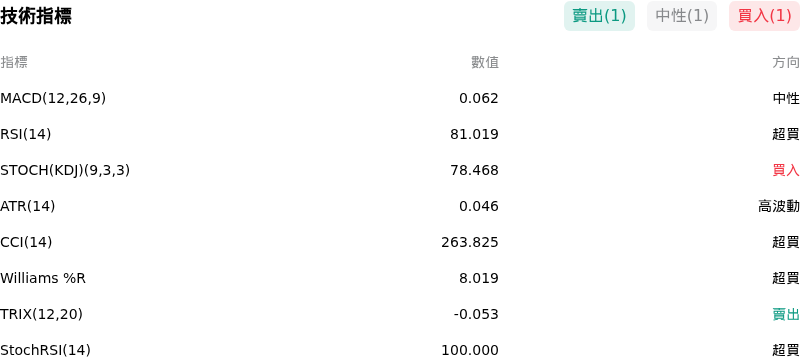Select the MACD(12,26,9) indicator row
The image size is (800, 360).
(x=400, y=98)
